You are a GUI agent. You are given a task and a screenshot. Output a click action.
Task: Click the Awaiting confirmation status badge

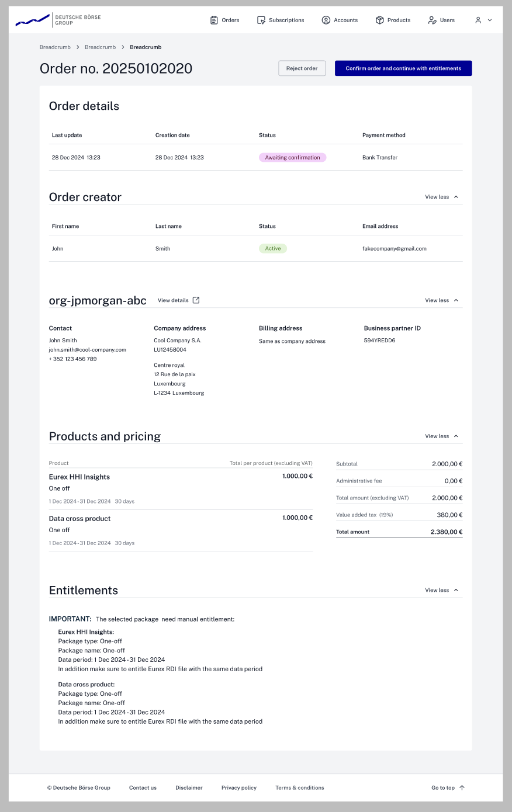pos(292,157)
